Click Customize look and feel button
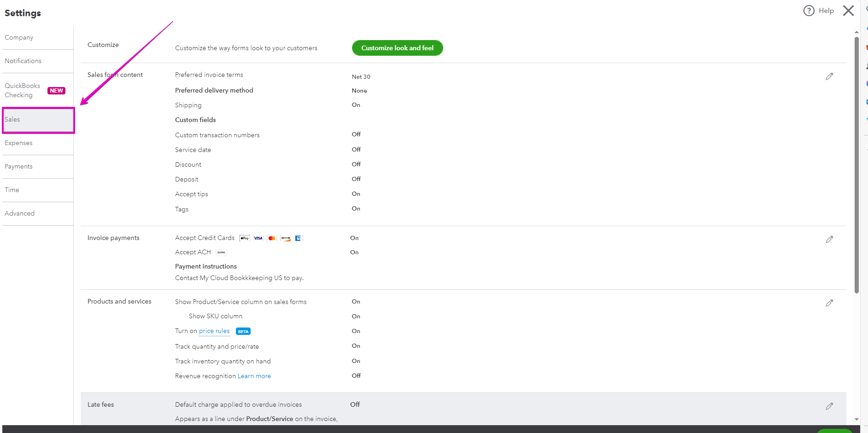Screen dimensions: 868x433 (397, 48)
